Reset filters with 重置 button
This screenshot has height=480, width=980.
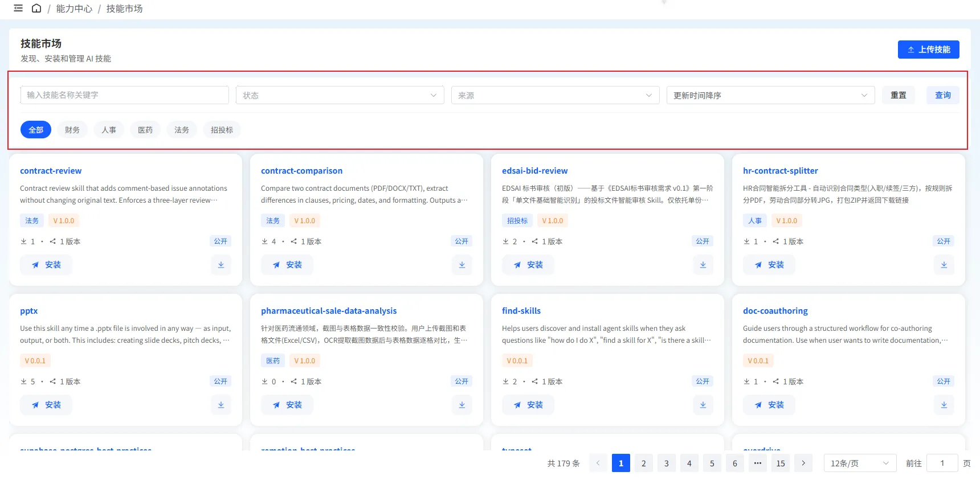click(899, 95)
